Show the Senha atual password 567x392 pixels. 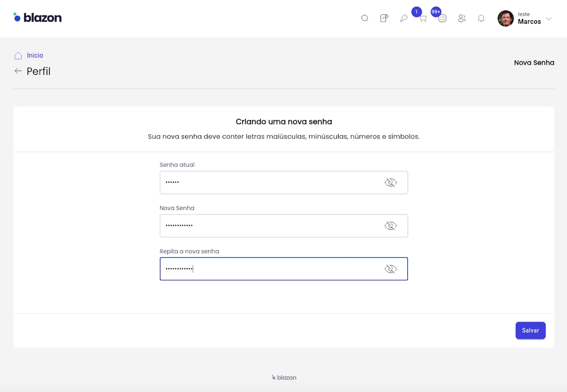(390, 183)
